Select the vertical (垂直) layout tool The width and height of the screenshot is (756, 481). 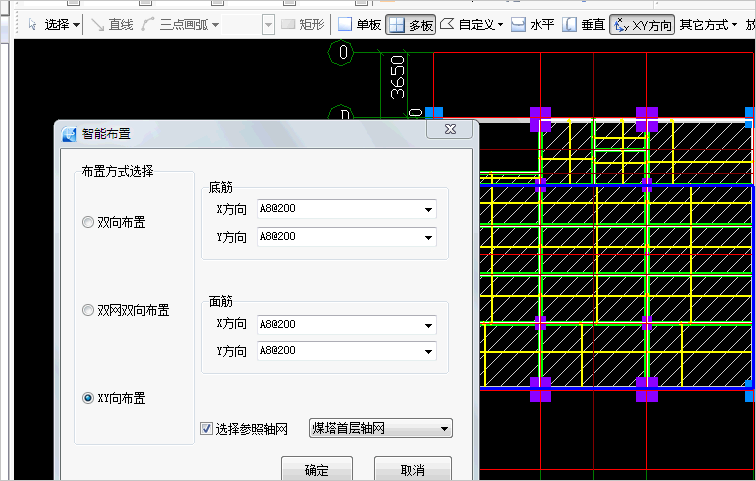point(583,24)
